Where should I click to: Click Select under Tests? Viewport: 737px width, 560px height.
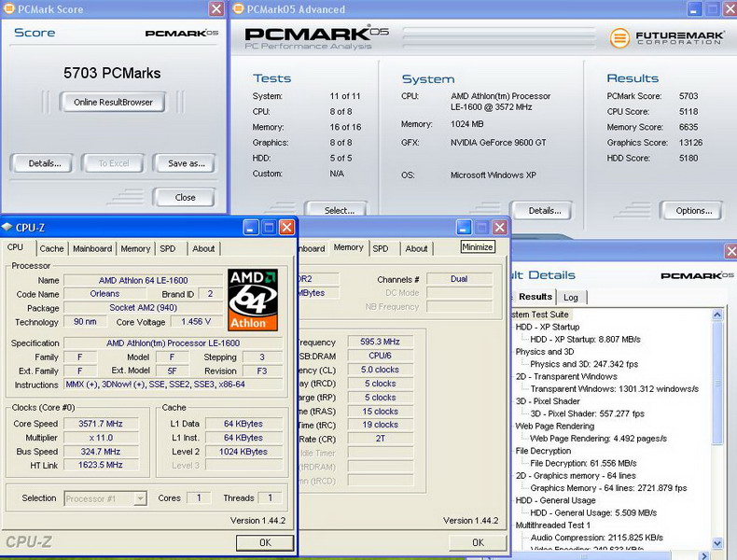point(337,210)
